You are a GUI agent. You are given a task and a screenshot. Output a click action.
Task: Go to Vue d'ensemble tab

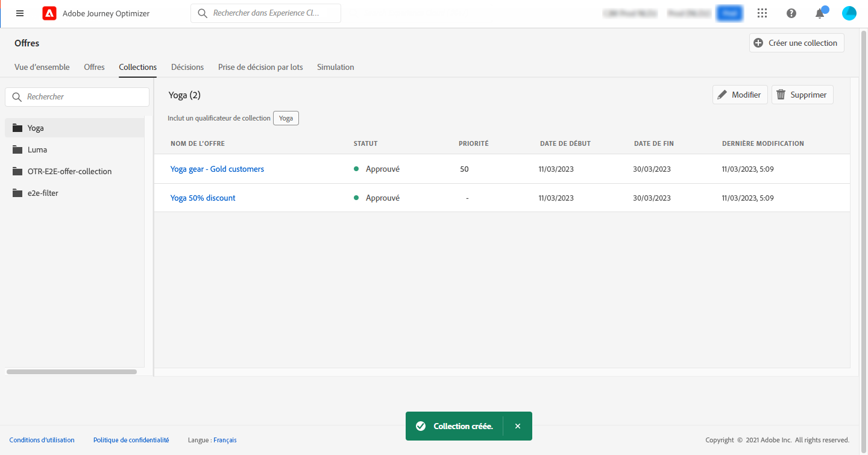pos(42,67)
